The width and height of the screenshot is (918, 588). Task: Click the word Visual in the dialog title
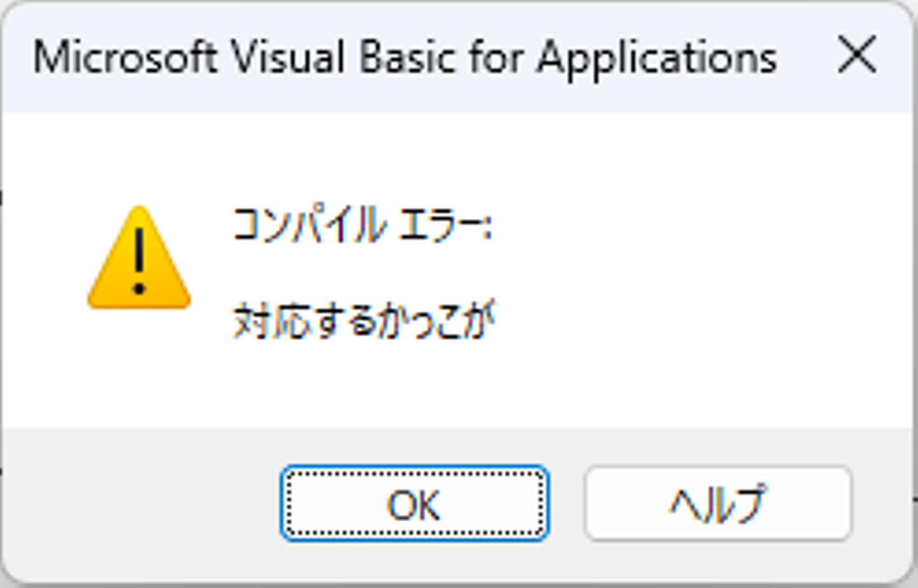[x=288, y=57]
